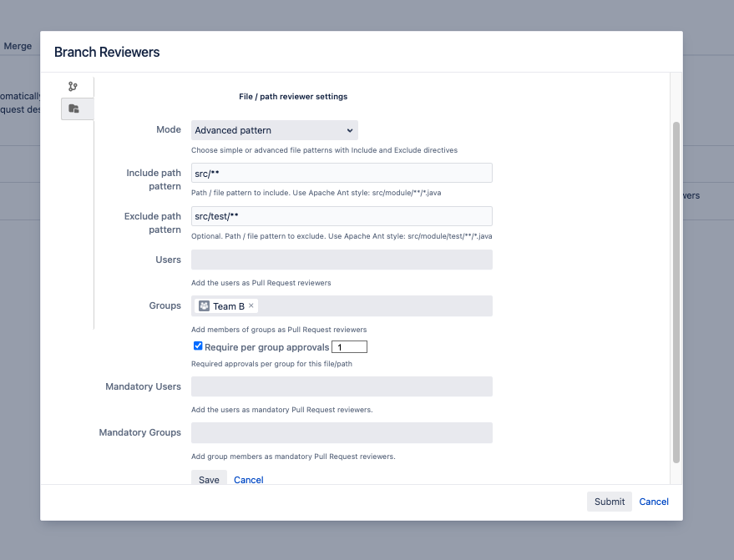Screen dimensions: 734x560
Task: Open the Mode dropdown
Action: [274, 130]
